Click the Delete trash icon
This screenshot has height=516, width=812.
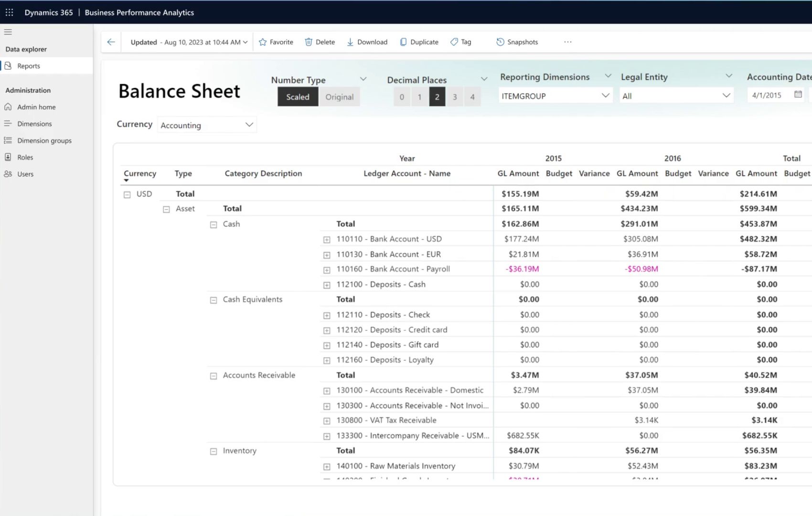(309, 42)
